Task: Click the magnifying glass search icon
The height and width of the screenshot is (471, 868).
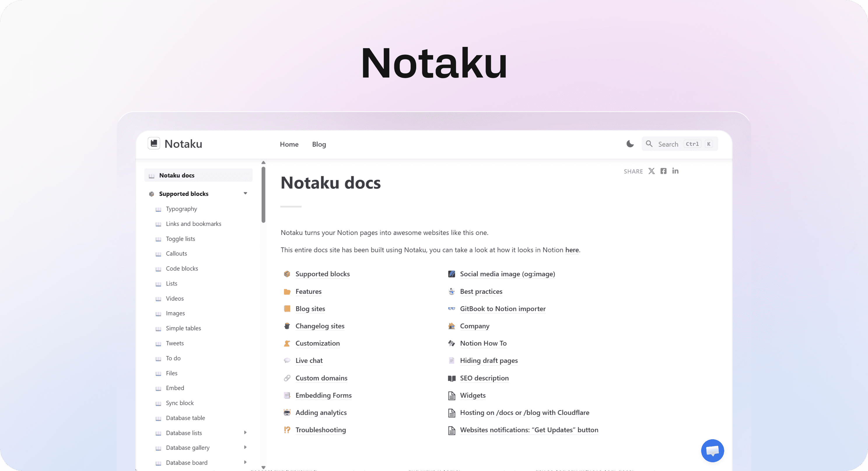Action: [649, 144]
